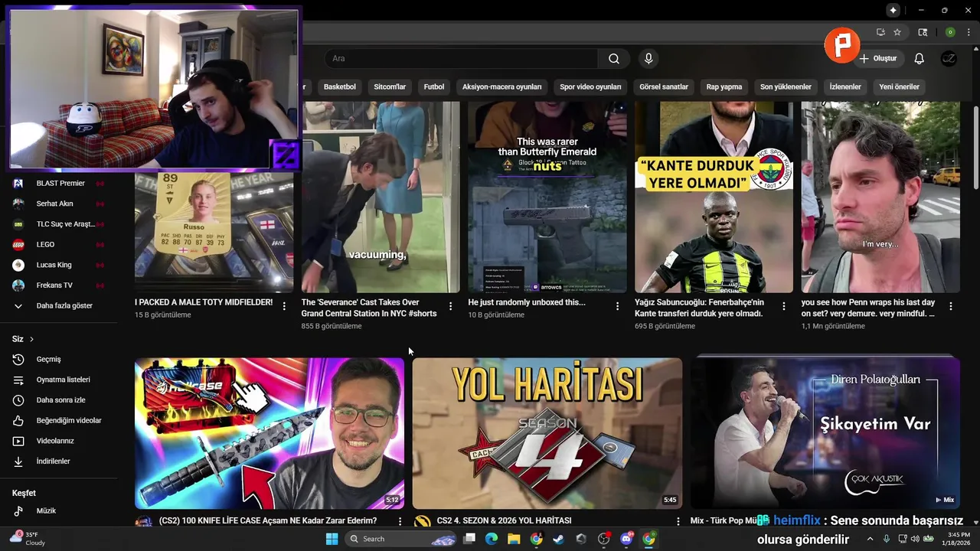Open options for CS2 4. SEZON video
The image size is (980, 551).
[x=678, y=521]
